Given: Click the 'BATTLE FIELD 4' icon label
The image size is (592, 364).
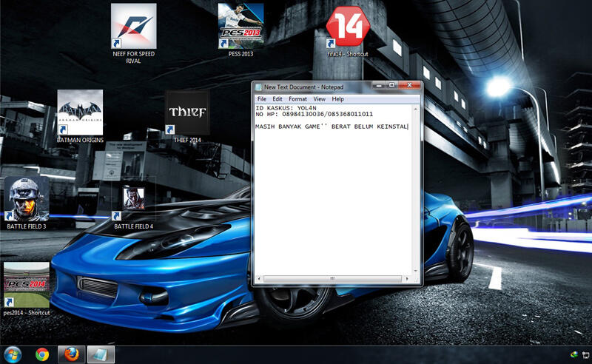Looking at the screenshot, I should 133,226.
